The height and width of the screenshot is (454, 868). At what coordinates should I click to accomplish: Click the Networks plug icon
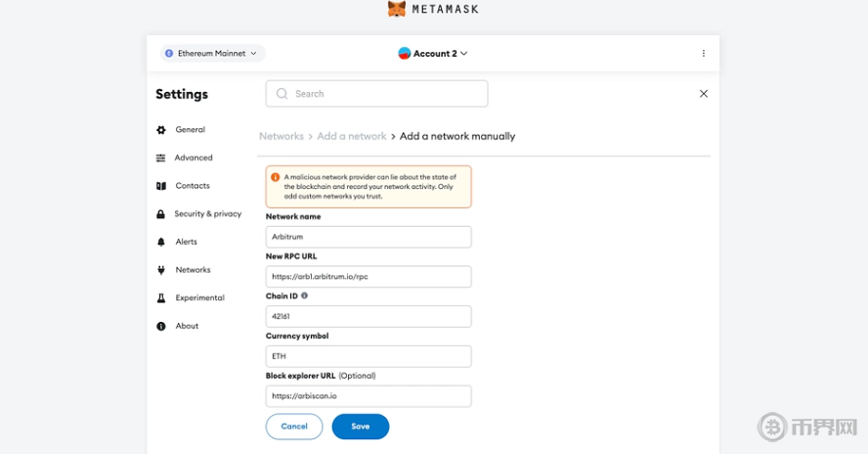pos(161,270)
